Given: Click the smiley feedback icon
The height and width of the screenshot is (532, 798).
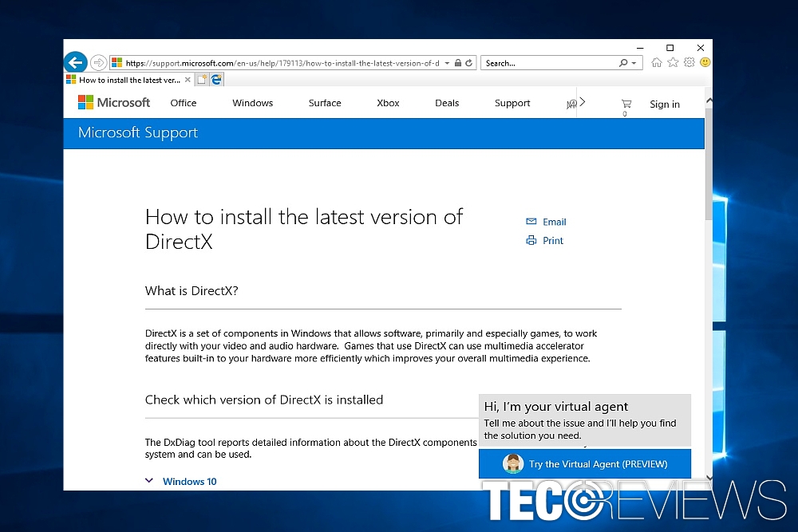Looking at the screenshot, I should pos(705,62).
